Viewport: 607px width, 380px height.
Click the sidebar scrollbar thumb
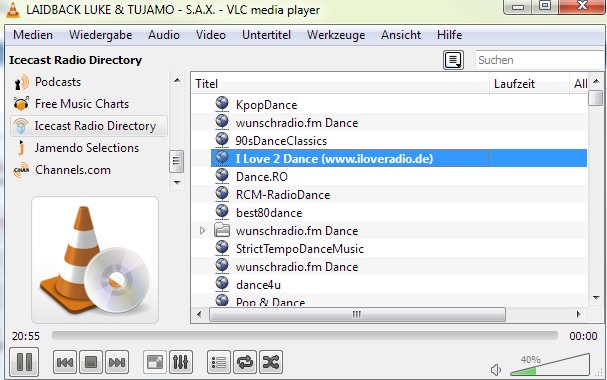pos(177,161)
